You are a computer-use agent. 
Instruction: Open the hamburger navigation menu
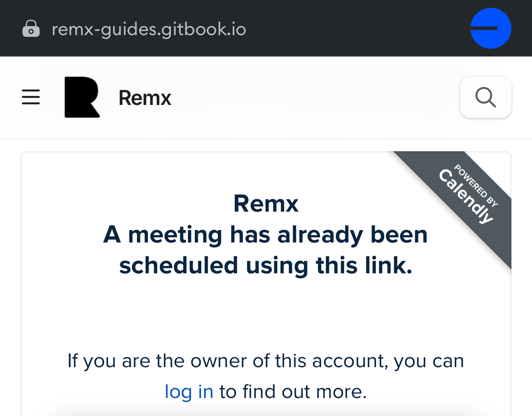31,97
